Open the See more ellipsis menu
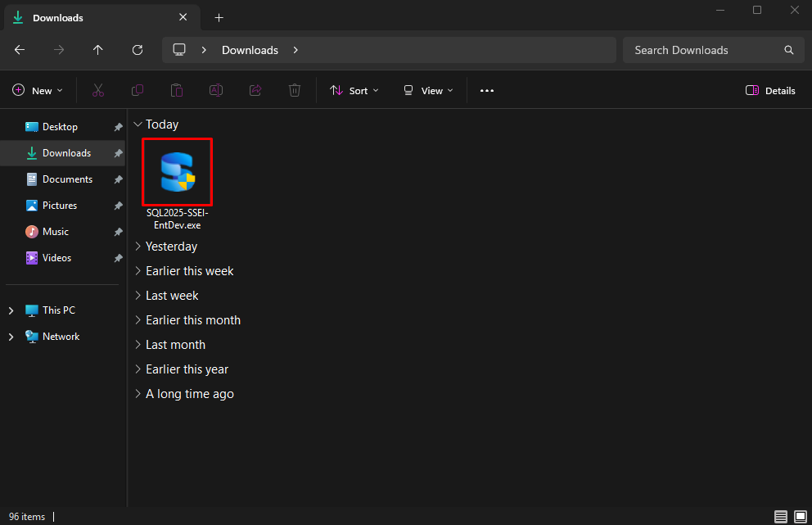 pyautogui.click(x=487, y=91)
